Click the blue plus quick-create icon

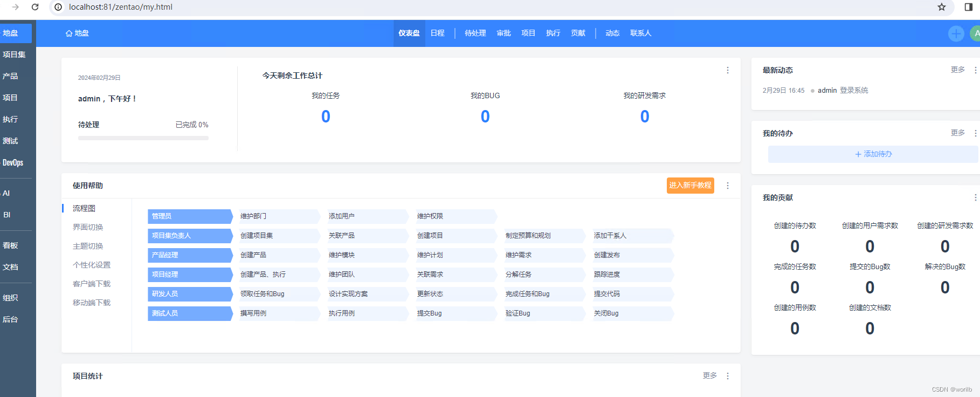pyautogui.click(x=956, y=33)
